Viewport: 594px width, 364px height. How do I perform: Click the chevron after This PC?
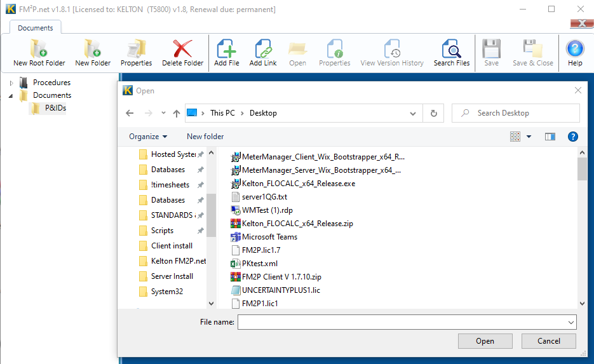[242, 113]
